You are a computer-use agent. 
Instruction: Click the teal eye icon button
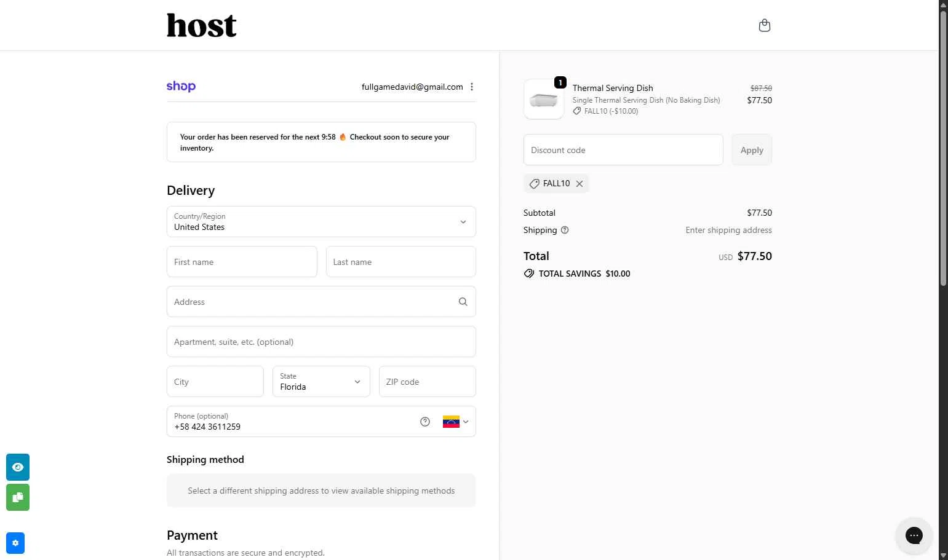tap(18, 467)
